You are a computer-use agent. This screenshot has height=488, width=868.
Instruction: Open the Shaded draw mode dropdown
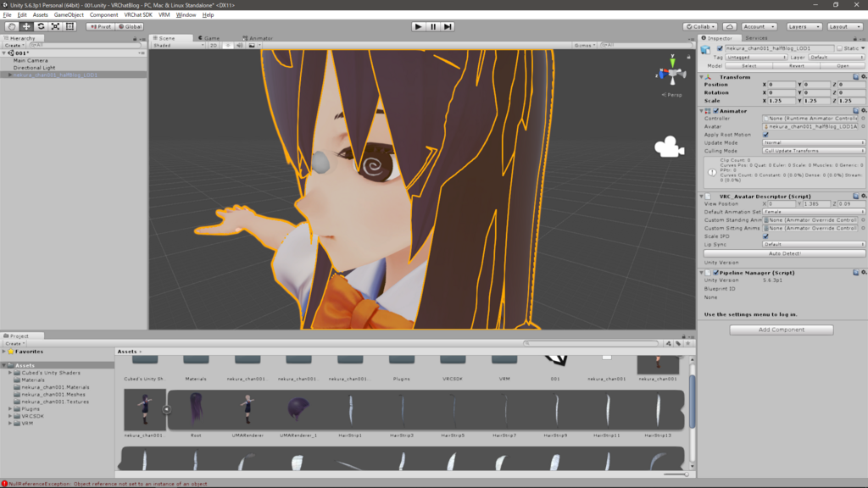click(178, 46)
